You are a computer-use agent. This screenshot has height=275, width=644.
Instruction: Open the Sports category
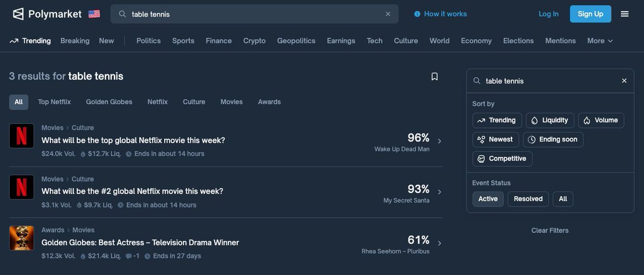183,41
